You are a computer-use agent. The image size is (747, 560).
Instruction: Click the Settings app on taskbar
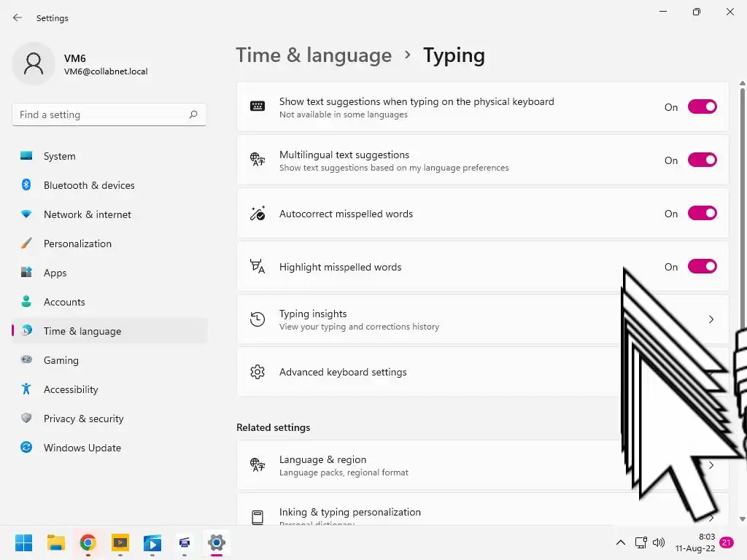[x=216, y=542]
